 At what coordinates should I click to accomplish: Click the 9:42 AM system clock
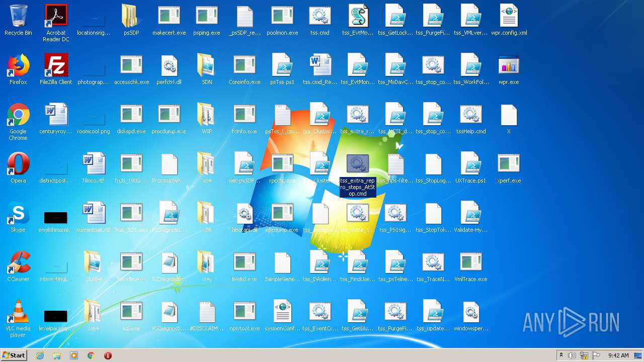tap(618, 355)
